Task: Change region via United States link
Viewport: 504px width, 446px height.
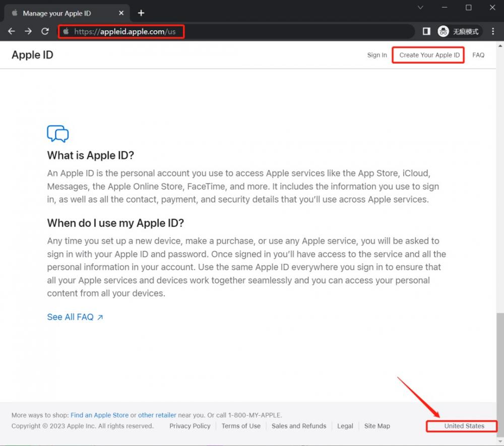Action: click(x=464, y=426)
